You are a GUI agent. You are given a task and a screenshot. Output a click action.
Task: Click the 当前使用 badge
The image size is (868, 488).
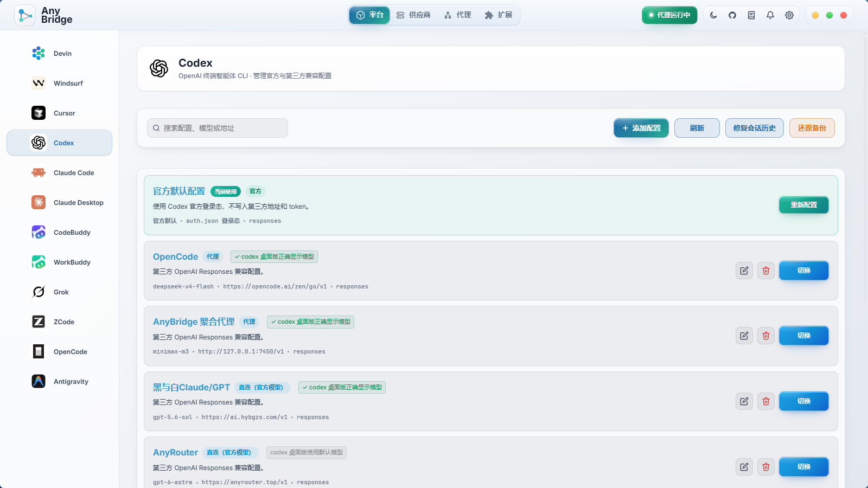(226, 191)
